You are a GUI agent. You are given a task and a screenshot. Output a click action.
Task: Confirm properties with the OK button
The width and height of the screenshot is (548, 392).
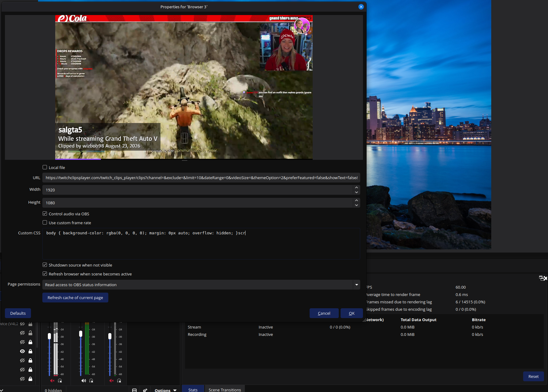click(x=352, y=313)
